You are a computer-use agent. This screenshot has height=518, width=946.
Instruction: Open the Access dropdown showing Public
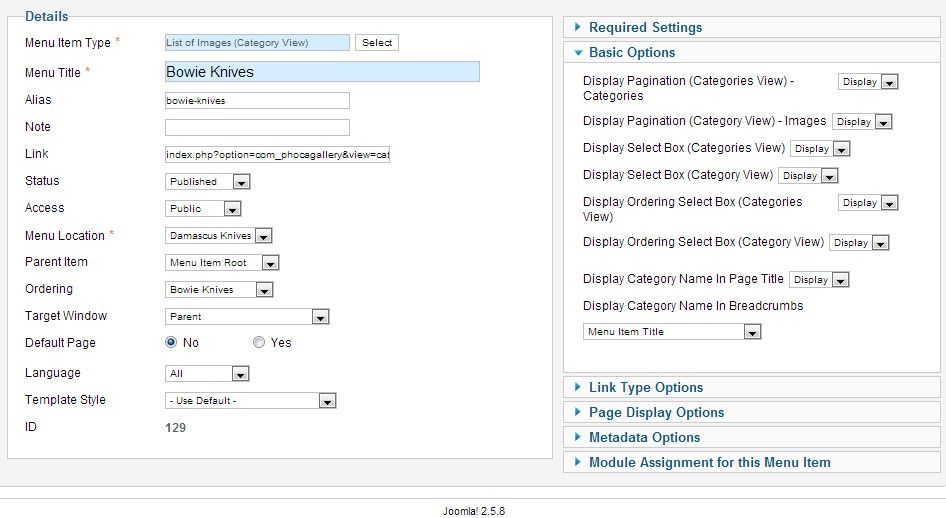[203, 209]
